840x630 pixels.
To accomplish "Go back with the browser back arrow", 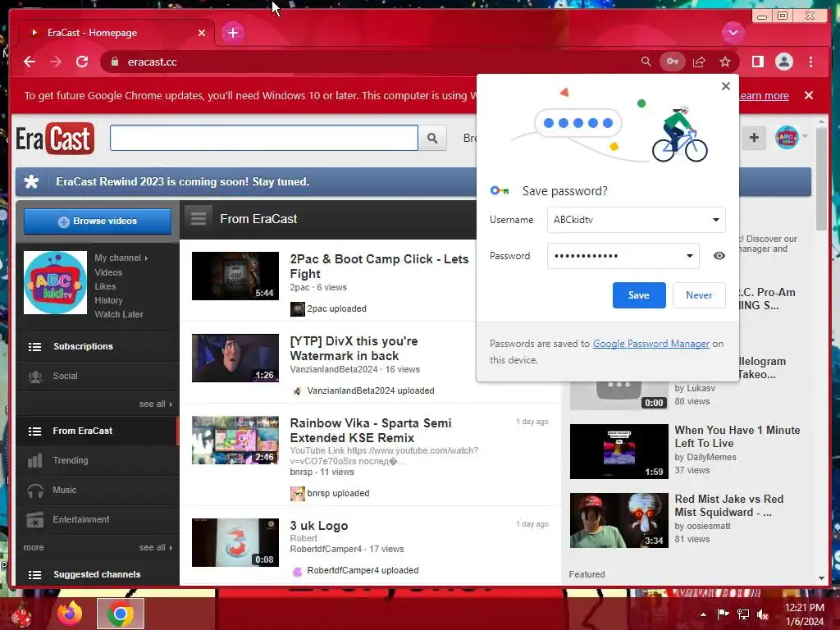I will click(x=30, y=62).
